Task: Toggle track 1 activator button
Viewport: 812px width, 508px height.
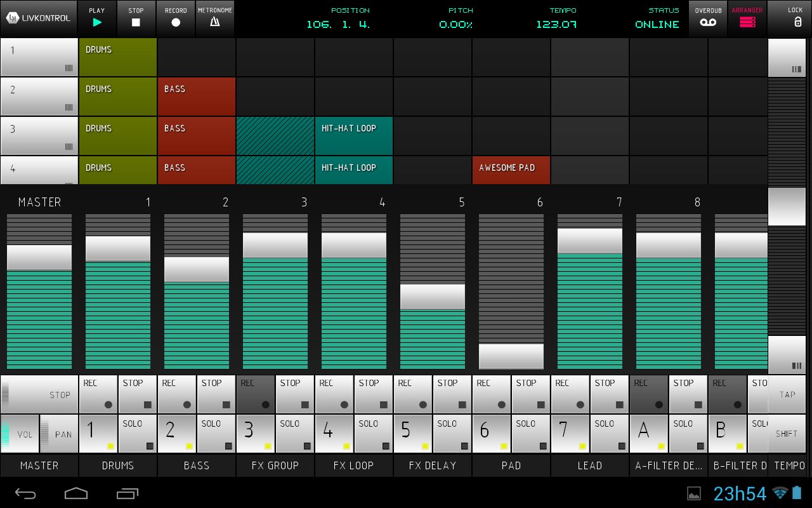Action: tap(98, 433)
